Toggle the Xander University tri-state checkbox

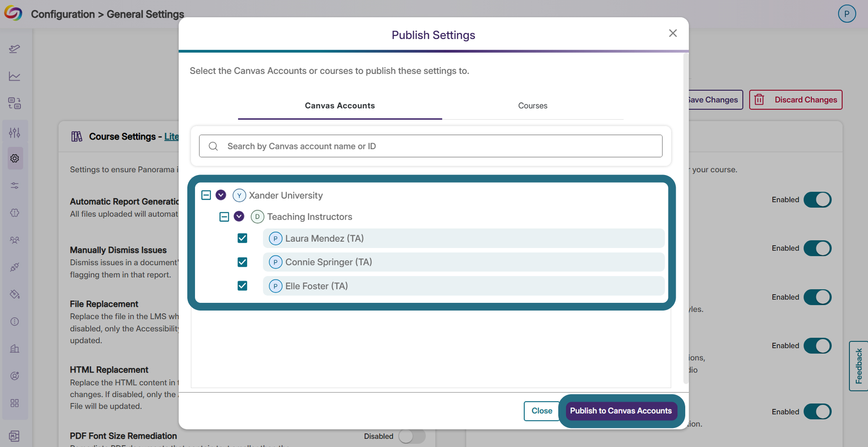click(x=206, y=195)
